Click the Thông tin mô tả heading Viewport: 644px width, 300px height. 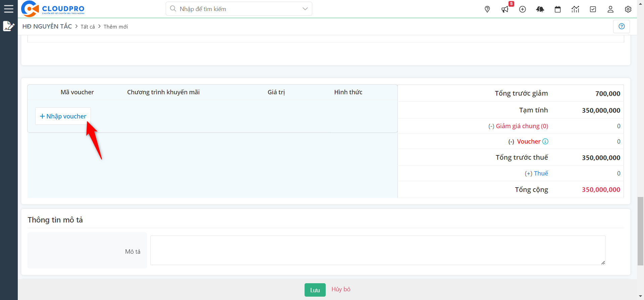coord(55,220)
